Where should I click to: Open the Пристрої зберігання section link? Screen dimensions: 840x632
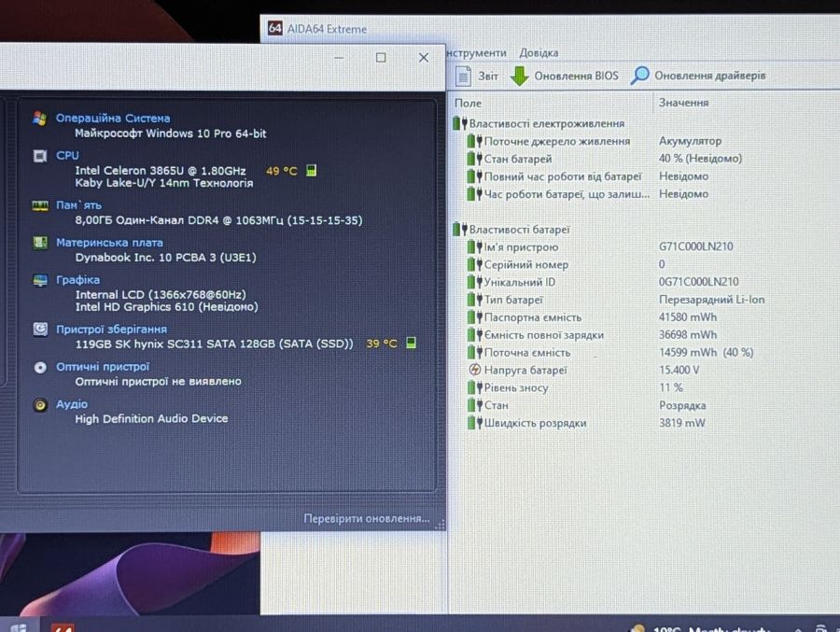[x=111, y=330]
